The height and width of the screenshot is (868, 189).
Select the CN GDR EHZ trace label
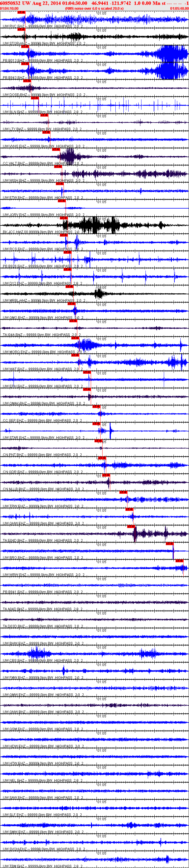[42, 472]
